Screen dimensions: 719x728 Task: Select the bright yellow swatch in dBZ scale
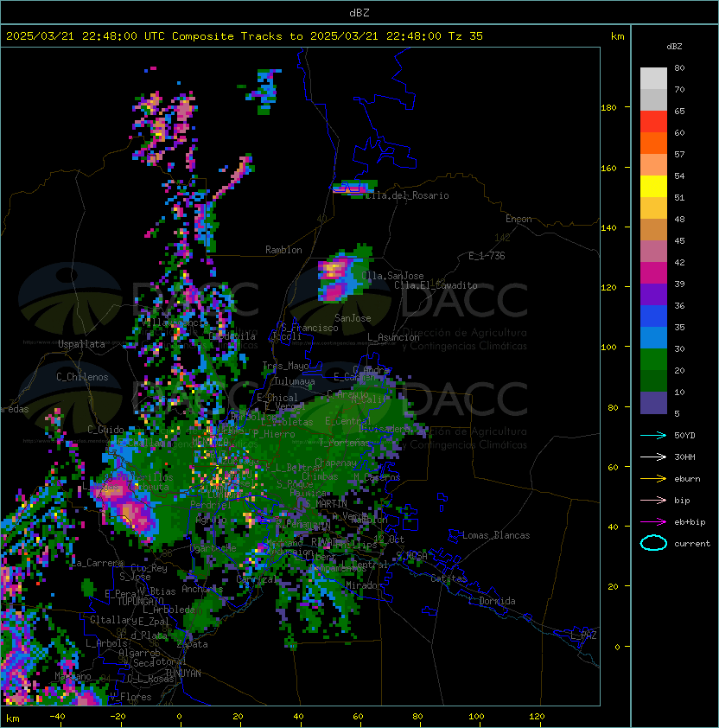tap(653, 187)
